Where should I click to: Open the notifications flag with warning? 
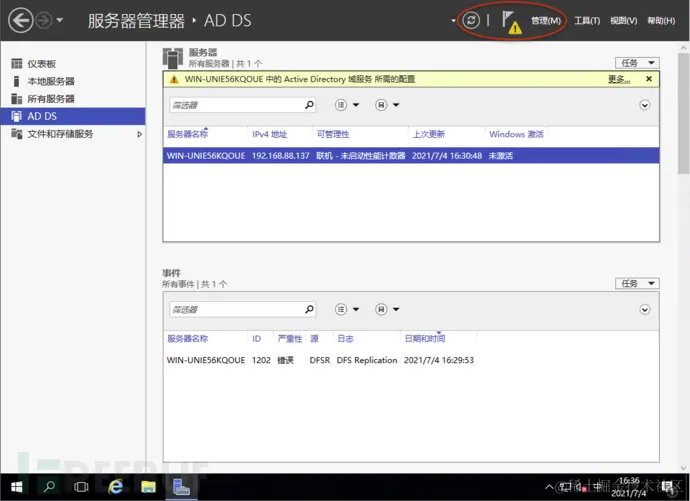pos(511,22)
